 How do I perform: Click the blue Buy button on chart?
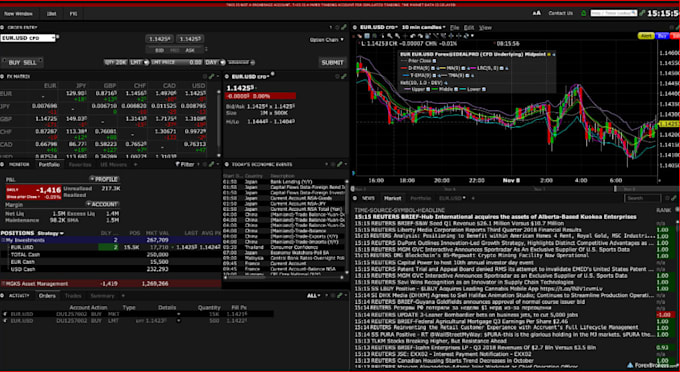(662, 36)
